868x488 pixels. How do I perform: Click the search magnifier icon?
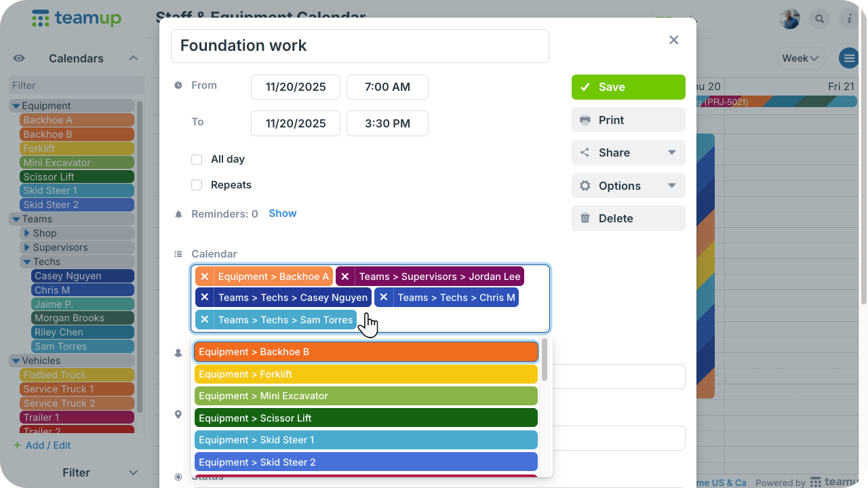click(x=820, y=19)
